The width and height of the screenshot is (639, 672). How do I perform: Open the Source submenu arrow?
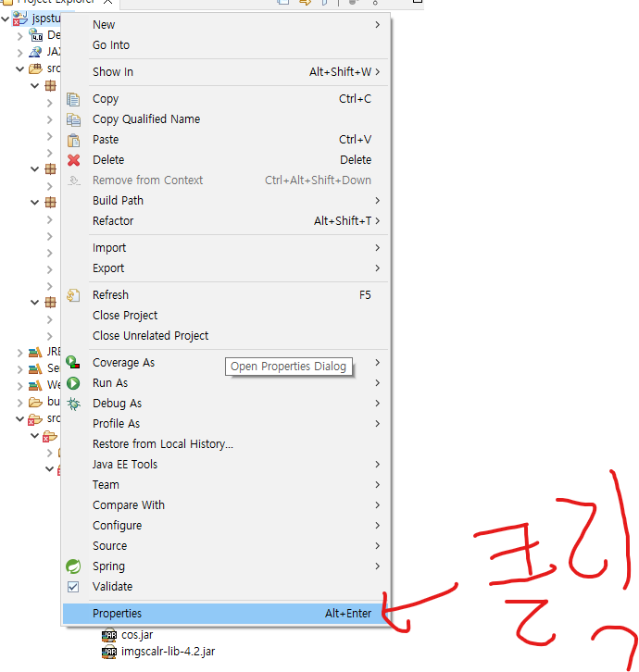(378, 545)
